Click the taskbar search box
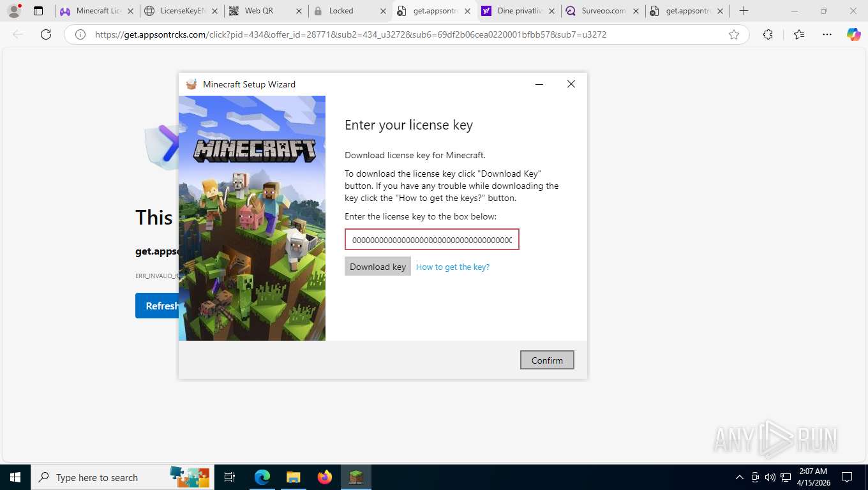The height and width of the screenshot is (490, 868). 123,477
